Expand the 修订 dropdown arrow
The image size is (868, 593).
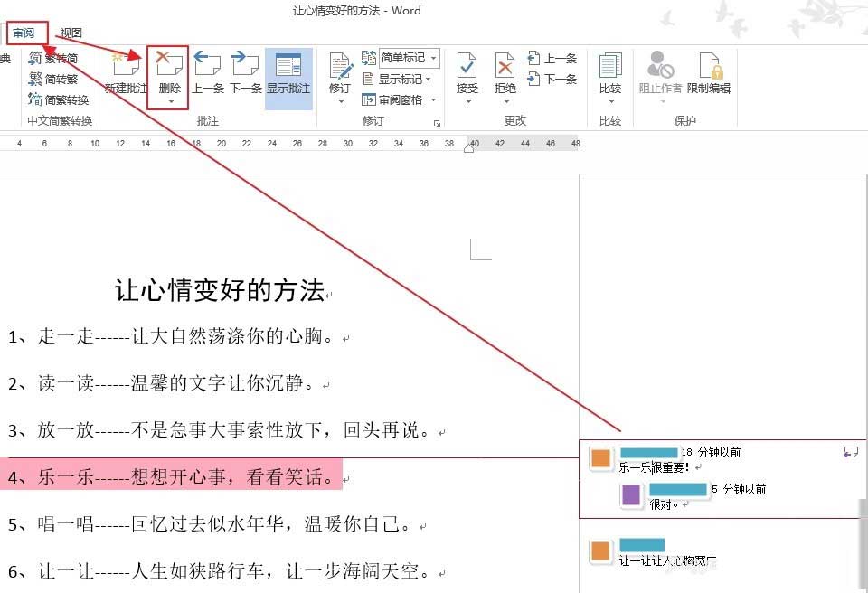pos(341,102)
